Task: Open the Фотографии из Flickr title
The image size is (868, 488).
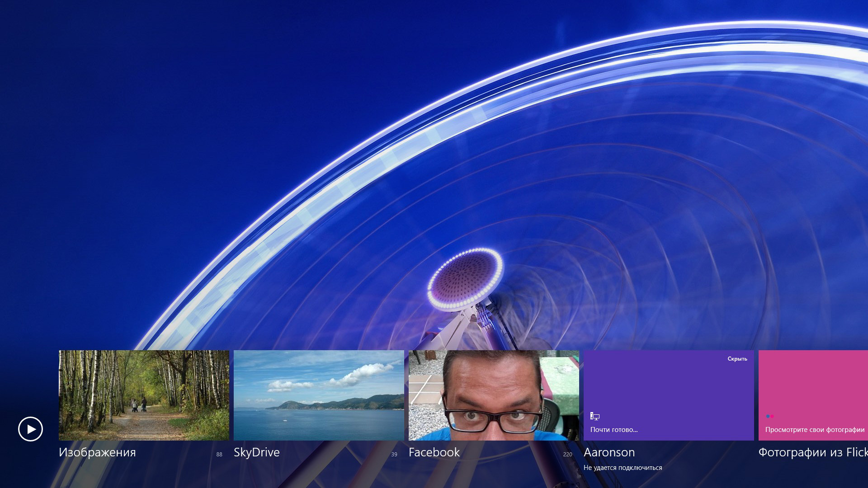Action: click(812, 452)
